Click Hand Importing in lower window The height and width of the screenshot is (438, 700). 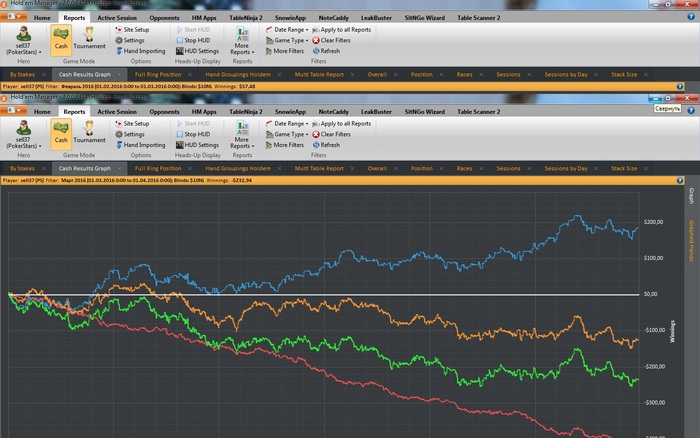(140, 145)
